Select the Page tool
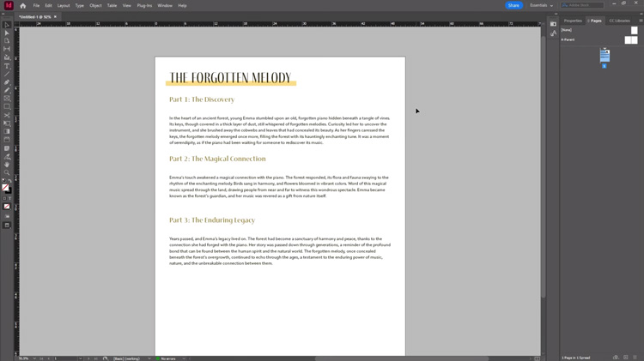Image resolution: width=644 pixels, height=361 pixels. coord(7,40)
